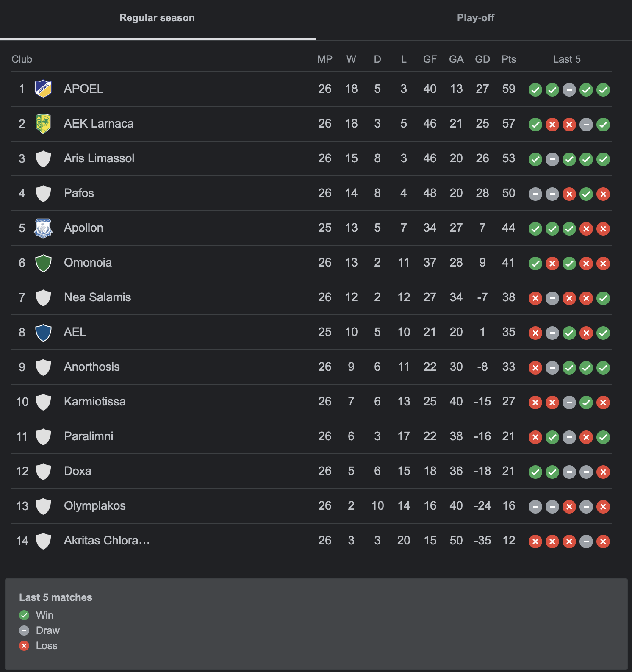
Task: Open the Nea Salamis club link
Action: pyautogui.click(x=97, y=297)
